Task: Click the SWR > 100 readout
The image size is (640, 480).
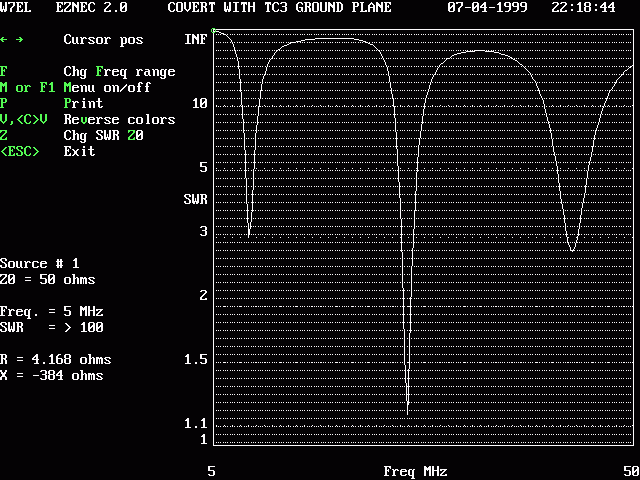Action: click(x=51, y=328)
